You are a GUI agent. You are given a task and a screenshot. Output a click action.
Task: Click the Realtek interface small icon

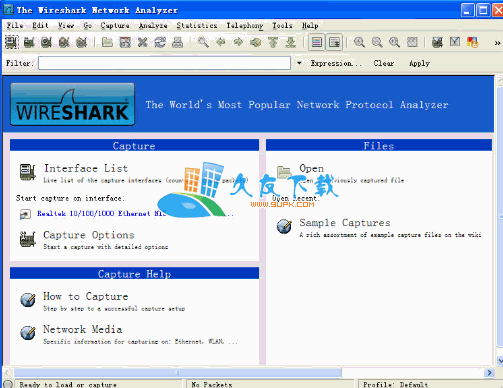click(x=25, y=214)
